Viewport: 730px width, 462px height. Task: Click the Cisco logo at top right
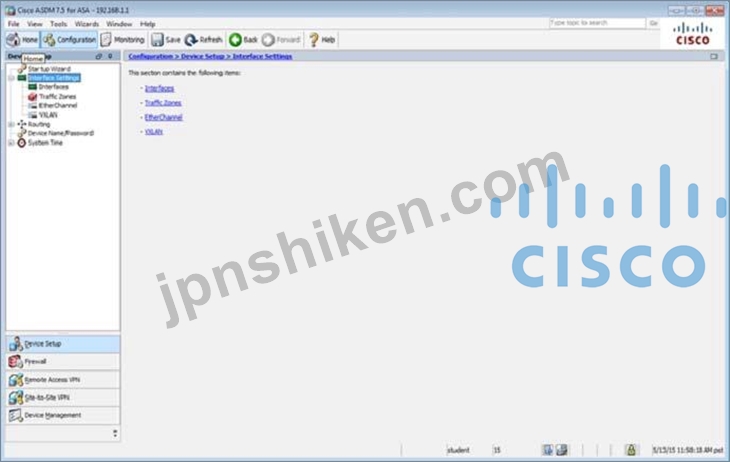point(693,34)
